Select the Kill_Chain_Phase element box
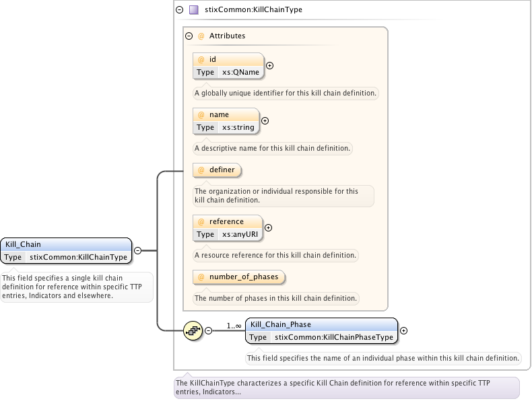 [321, 330]
